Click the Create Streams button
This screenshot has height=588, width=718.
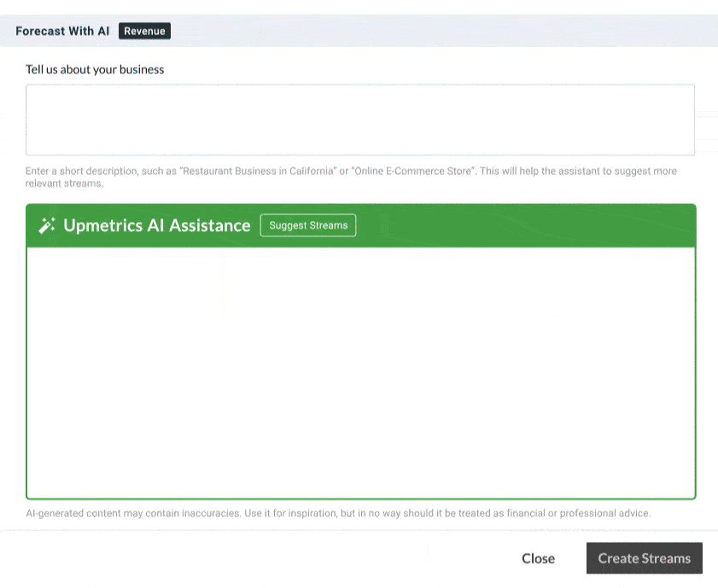pyautogui.click(x=645, y=558)
